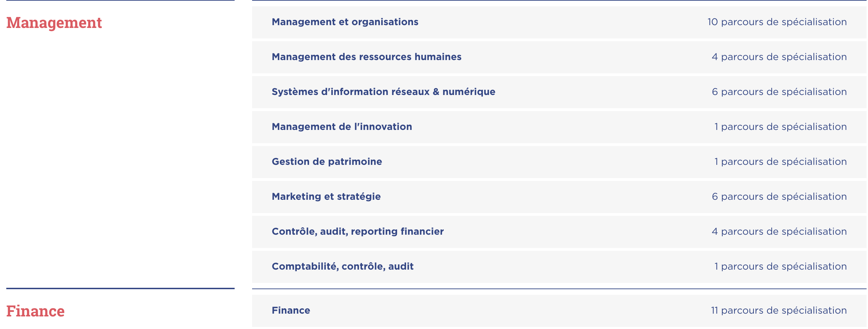Open Management des ressources humaines
The height and width of the screenshot is (329, 868).
tap(366, 57)
